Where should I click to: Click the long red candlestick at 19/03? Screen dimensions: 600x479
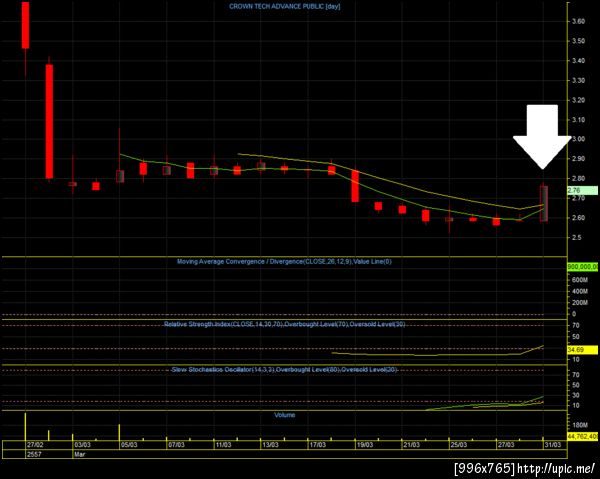coord(355,186)
